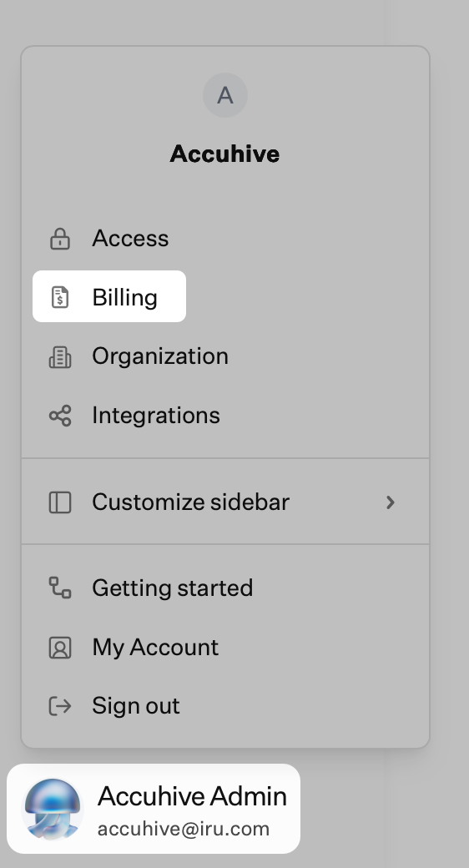This screenshot has height=868, width=469.
Task: Click the Accuhive organization title
Action: click(224, 154)
